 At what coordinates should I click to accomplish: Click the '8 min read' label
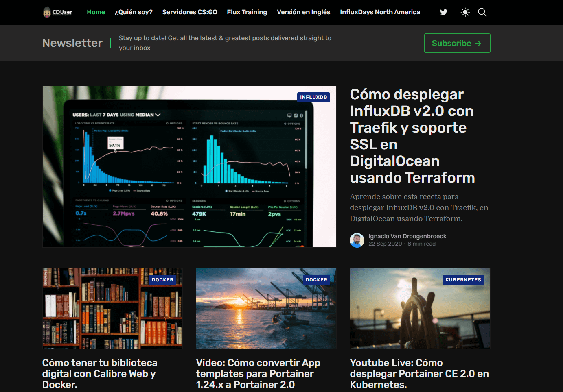click(422, 244)
